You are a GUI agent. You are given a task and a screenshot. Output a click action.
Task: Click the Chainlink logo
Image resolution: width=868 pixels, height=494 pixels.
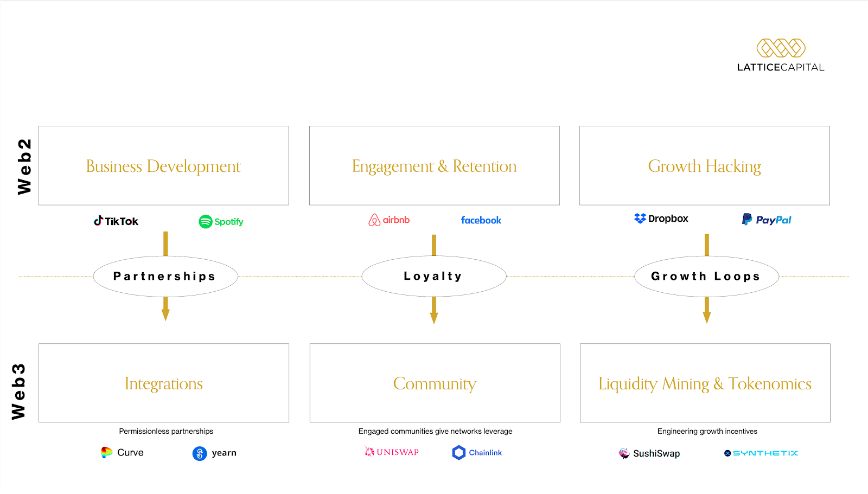coord(477,452)
